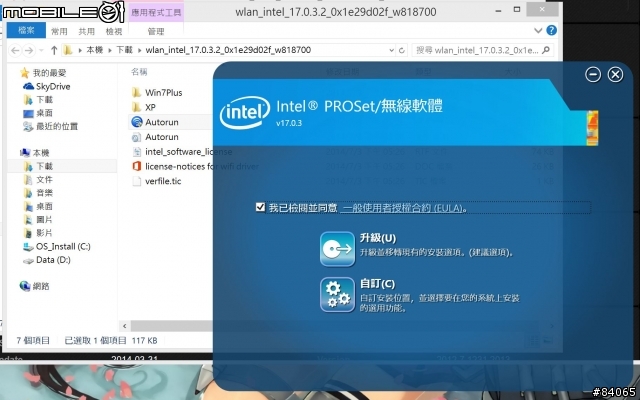Image resolution: width=640 pixels, height=400 pixels.
Task: Minimize the Intel PROSet installer
Action: coord(593,75)
